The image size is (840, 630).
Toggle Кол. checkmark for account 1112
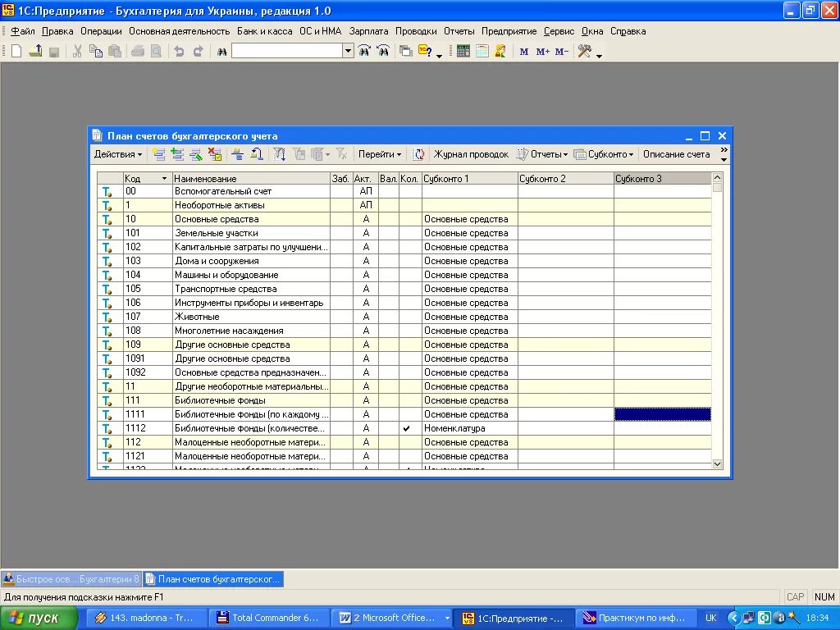pos(407,428)
